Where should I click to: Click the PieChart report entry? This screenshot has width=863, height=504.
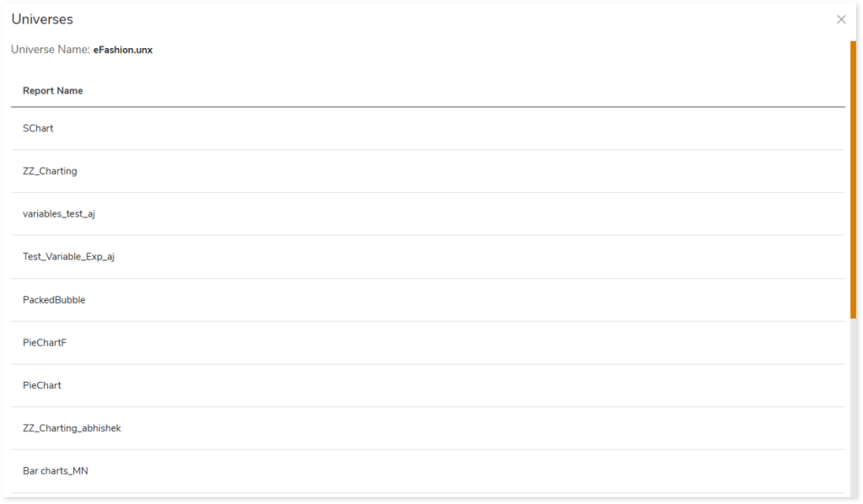coord(42,385)
